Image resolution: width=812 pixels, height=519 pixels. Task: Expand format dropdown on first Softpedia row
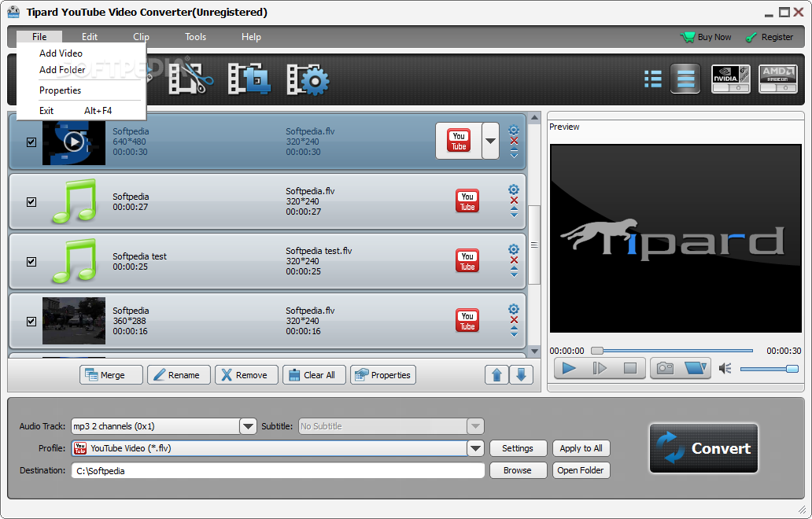pos(490,141)
